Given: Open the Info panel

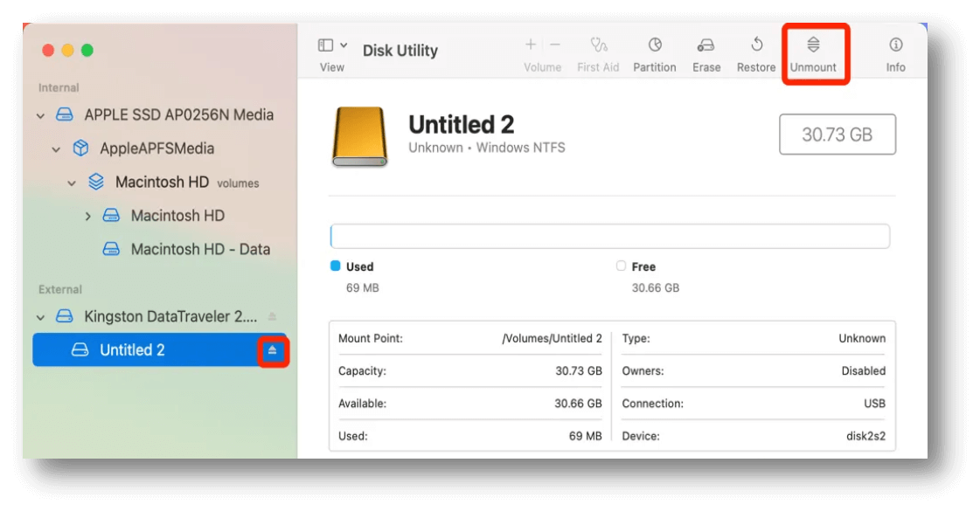Looking at the screenshot, I should click(895, 45).
